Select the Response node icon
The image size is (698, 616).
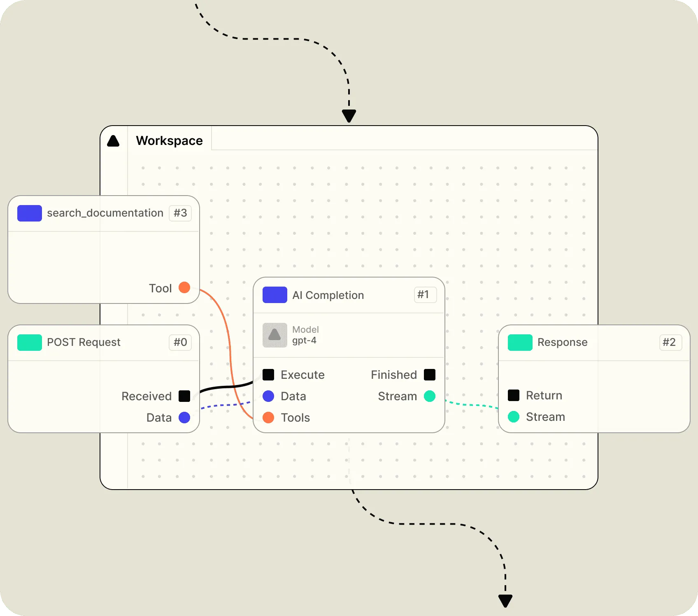(x=519, y=342)
